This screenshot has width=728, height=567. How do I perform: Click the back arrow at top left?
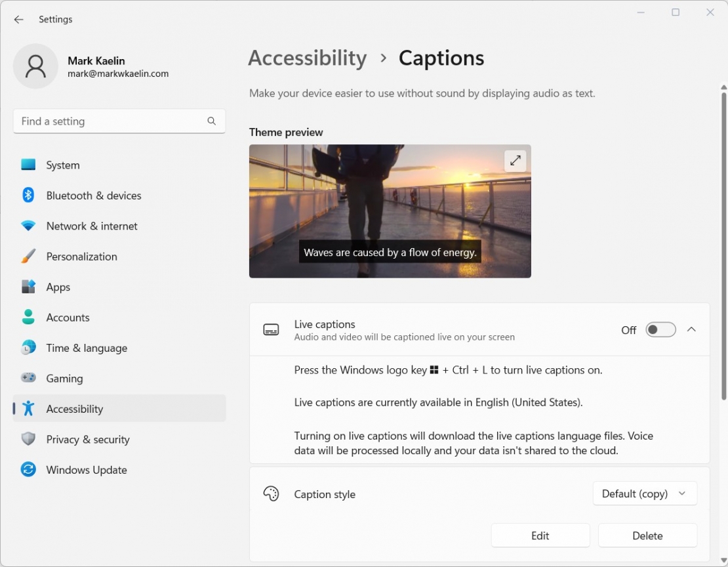18,19
